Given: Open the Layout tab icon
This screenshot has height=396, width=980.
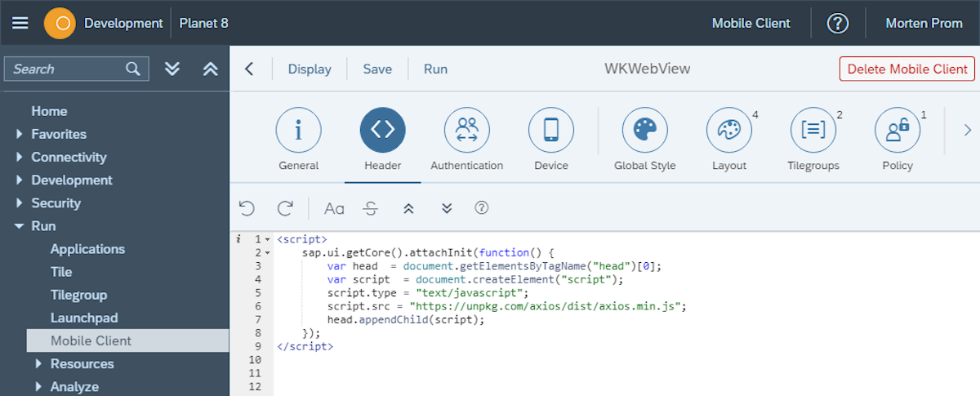Looking at the screenshot, I should tap(729, 130).
